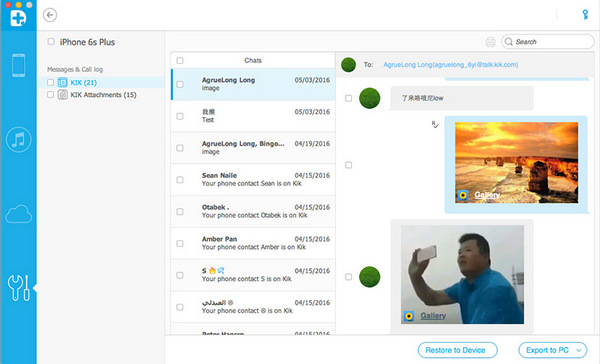Click the sunset coast image thumbnail

point(517,162)
